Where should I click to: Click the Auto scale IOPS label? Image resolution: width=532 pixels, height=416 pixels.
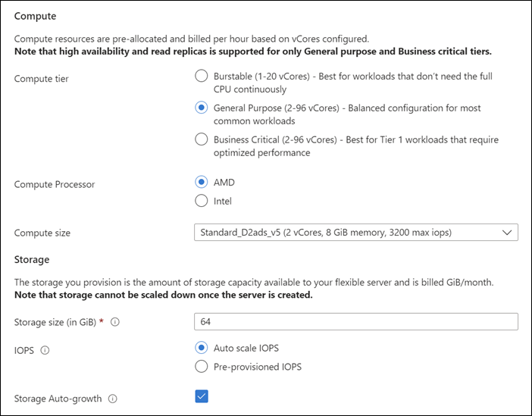(x=246, y=348)
